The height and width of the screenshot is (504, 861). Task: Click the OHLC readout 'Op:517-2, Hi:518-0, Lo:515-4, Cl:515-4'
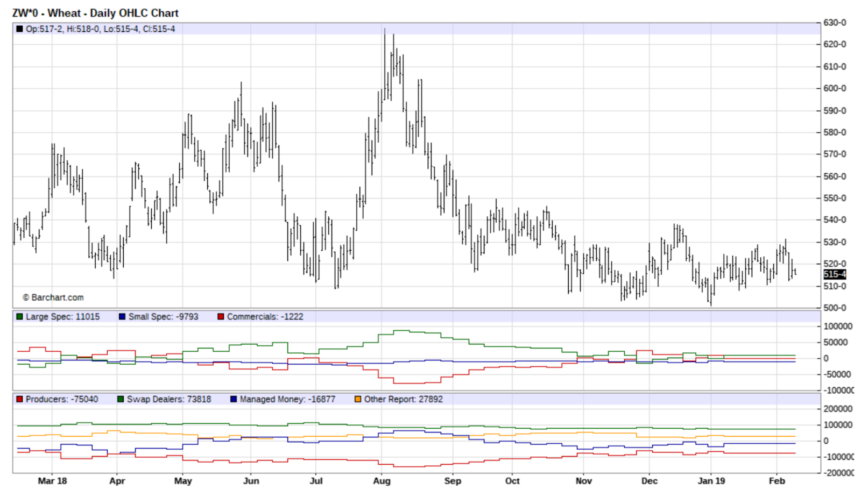101,29
